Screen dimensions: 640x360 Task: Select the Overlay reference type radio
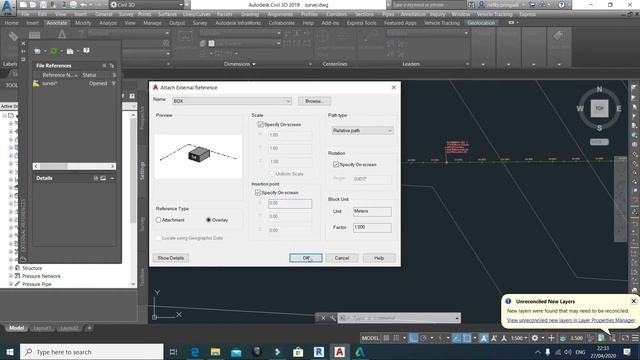coord(209,220)
